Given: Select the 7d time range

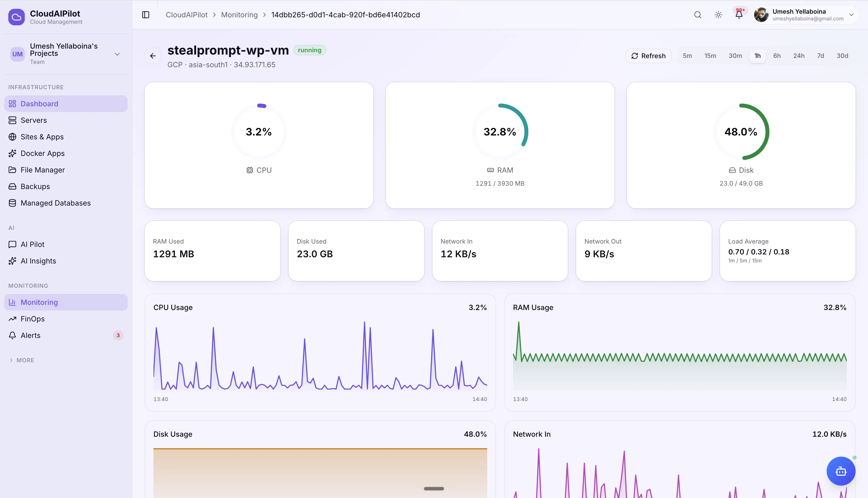Looking at the screenshot, I should click(820, 56).
